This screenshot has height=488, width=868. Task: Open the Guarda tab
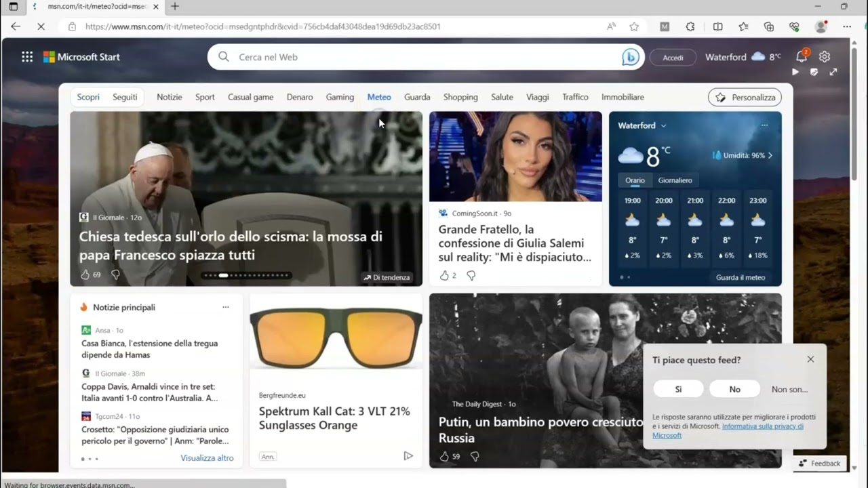pyautogui.click(x=417, y=97)
